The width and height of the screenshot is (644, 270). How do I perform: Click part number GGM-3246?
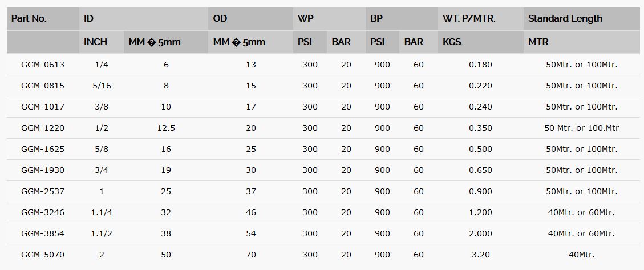43,212
